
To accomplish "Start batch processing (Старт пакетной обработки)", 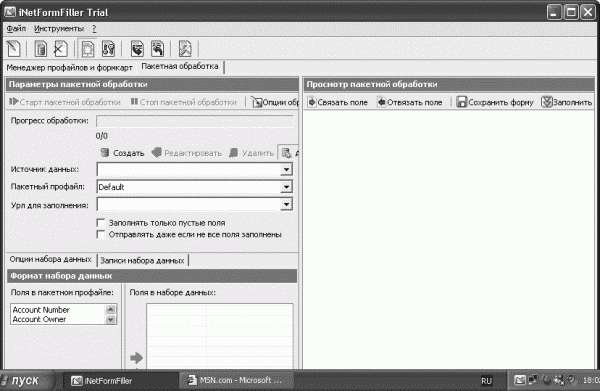I will [65, 102].
